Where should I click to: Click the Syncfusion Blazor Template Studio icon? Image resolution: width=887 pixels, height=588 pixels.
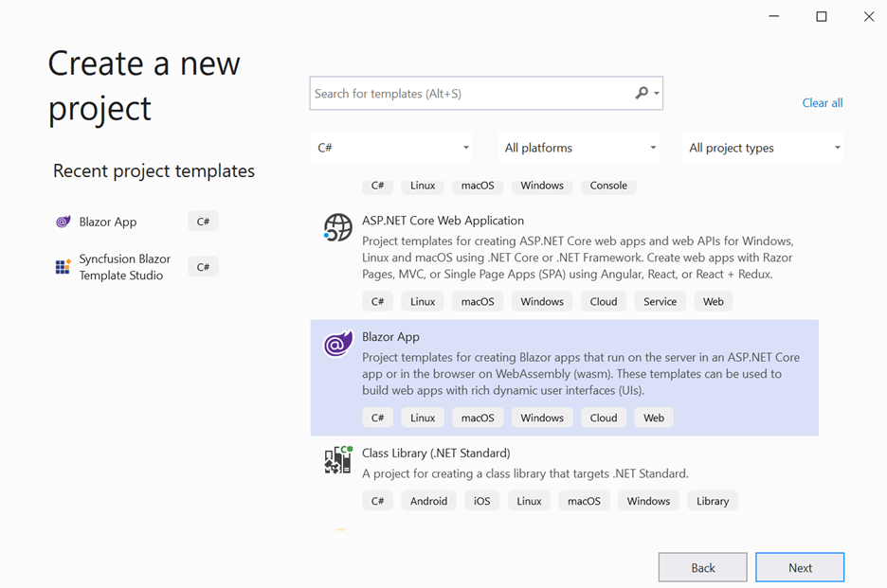pos(63,267)
